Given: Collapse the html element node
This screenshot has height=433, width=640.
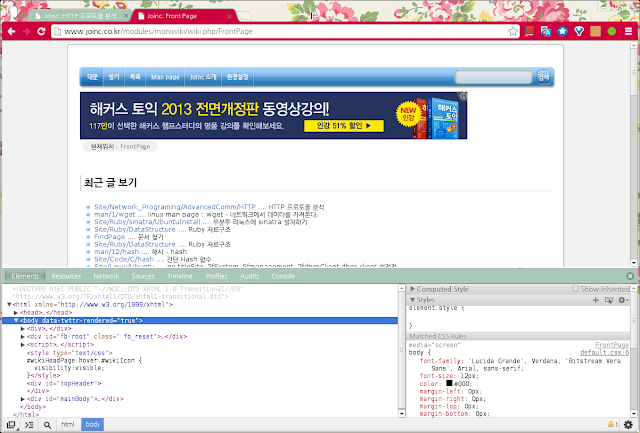Looking at the screenshot, I should [9, 304].
